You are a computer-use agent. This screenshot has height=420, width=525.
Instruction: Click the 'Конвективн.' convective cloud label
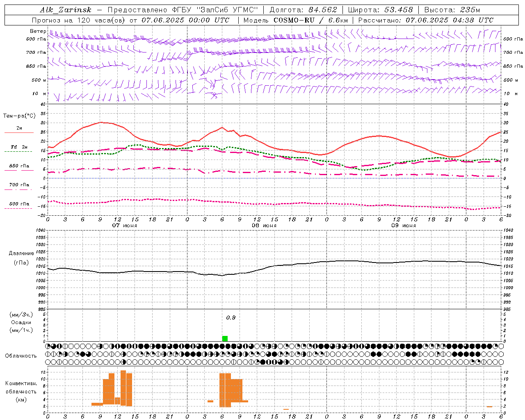click(x=21, y=383)
